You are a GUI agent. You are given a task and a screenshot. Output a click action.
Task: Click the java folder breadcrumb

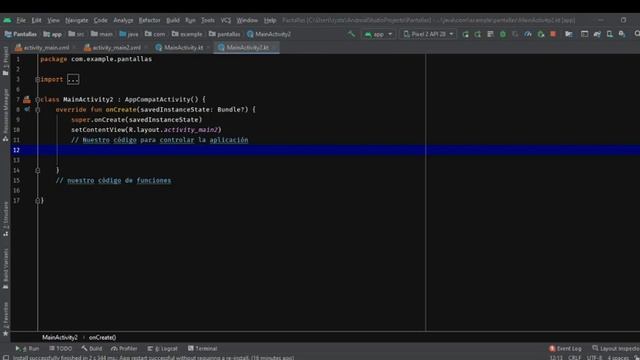pyautogui.click(x=129, y=34)
